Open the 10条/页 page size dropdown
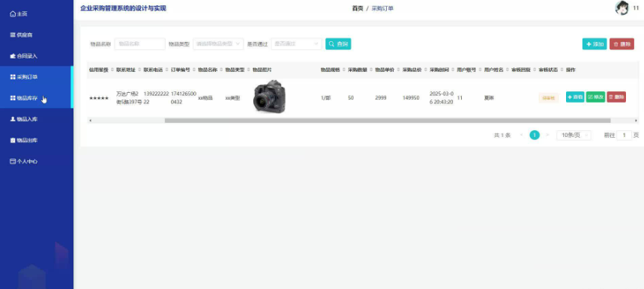 [x=574, y=136]
